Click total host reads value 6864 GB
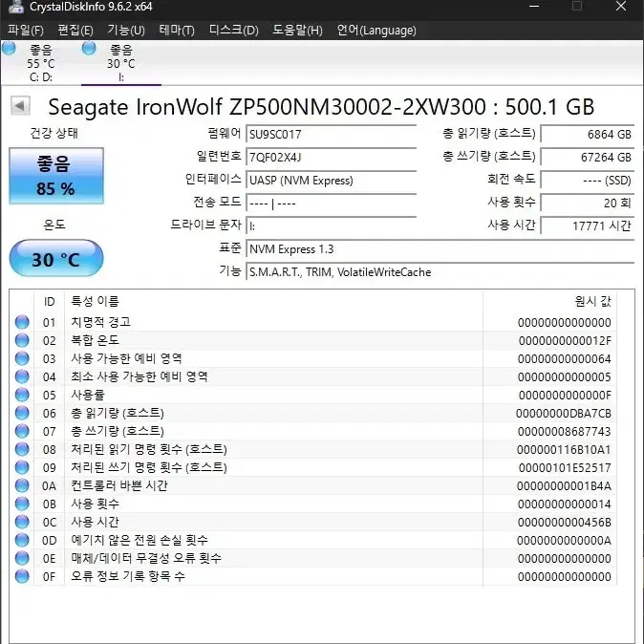This screenshot has width=644, height=644. 588,135
